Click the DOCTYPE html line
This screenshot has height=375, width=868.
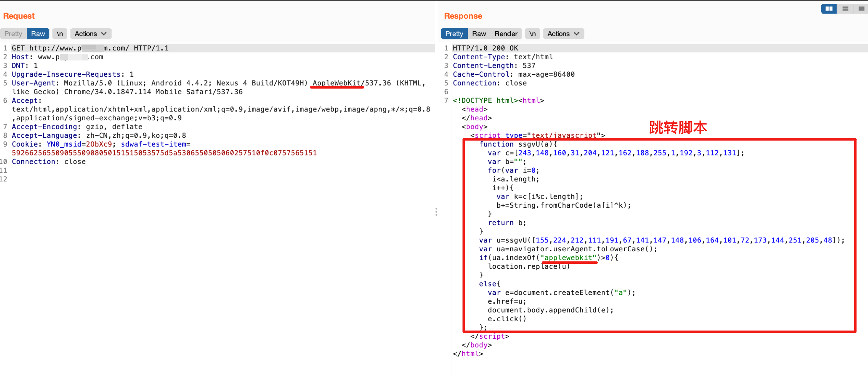pyautogui.click(x=498, y=100)
